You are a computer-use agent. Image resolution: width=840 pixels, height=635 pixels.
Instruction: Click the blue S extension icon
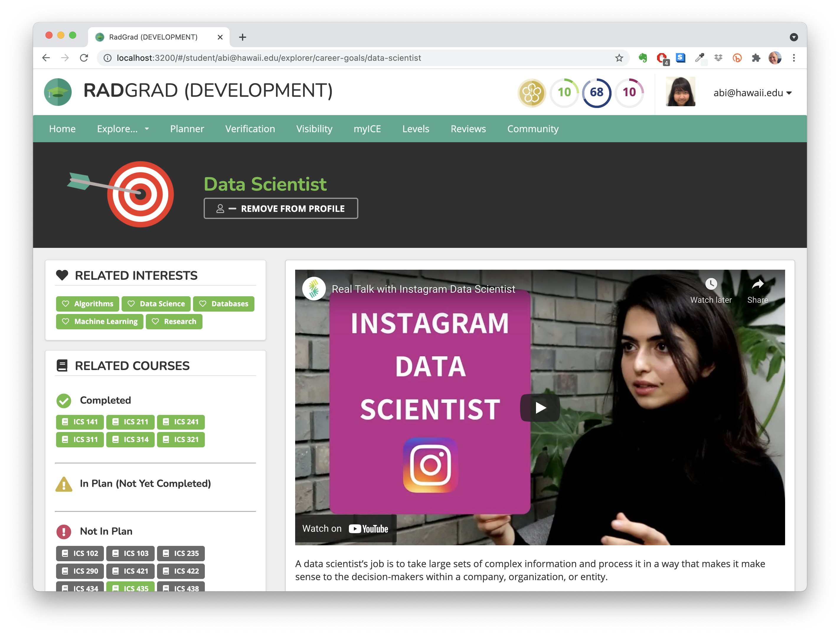pyautogui.click(x=681, y=58)
